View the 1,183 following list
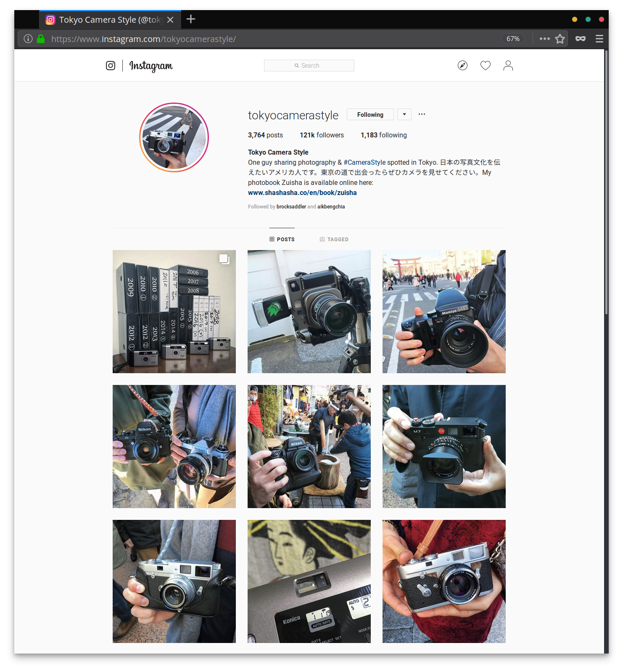The image size is (623, 672). tap(384, 135)
